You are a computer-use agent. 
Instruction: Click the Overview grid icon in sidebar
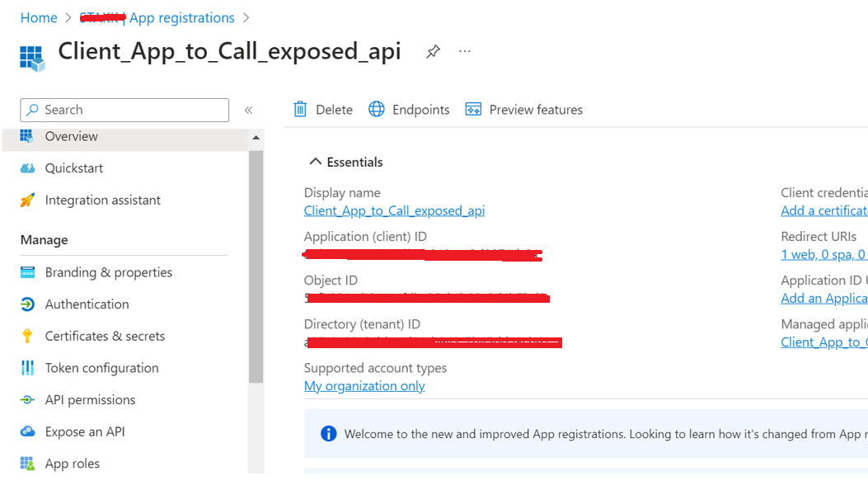(26, 136)
